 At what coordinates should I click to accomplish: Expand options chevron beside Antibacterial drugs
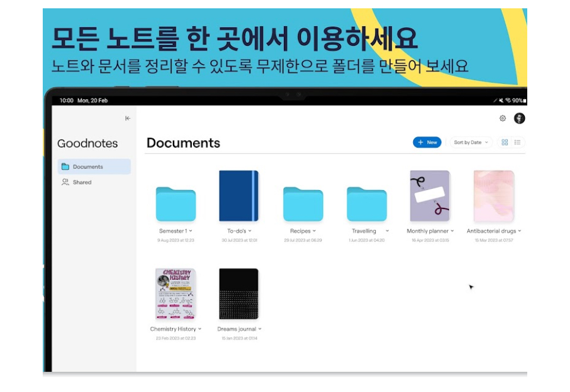tap(520, 231)
